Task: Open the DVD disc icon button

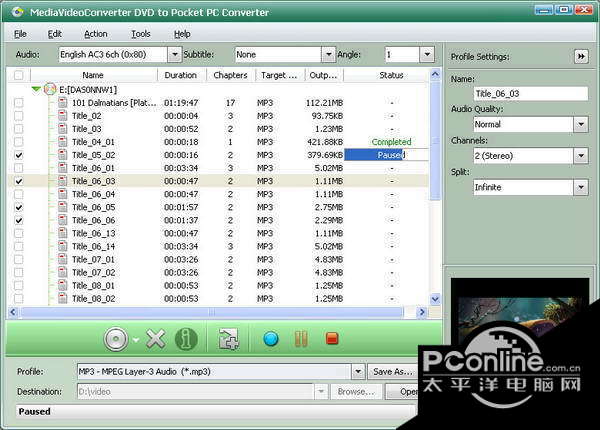Action: (x=116, y=339)
